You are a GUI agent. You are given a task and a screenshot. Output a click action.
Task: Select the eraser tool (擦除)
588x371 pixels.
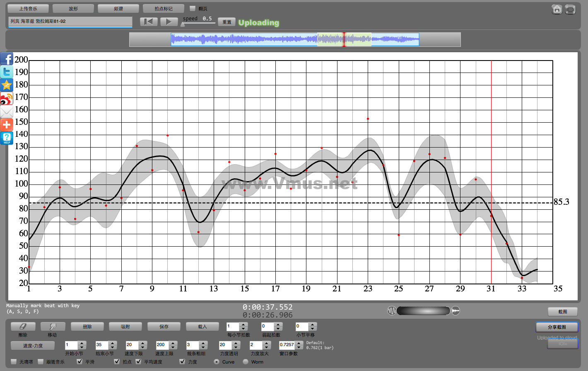click(23, 327)
